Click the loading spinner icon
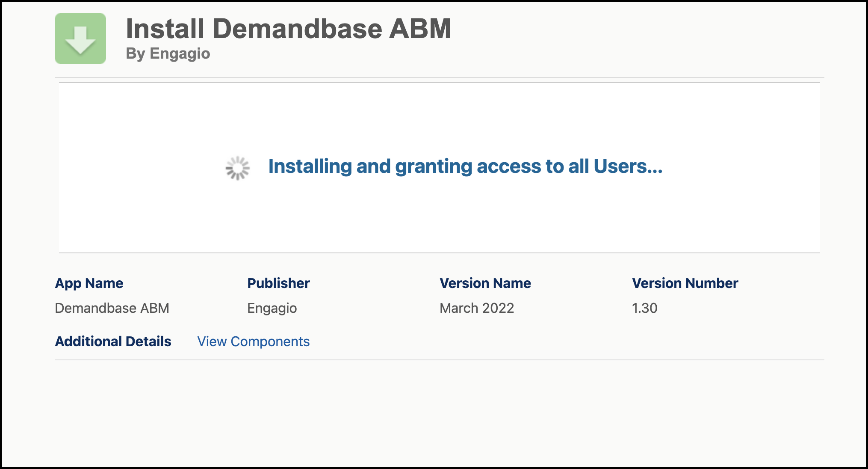Viewport: 868px width, 469px height. [x=237, y=168]
